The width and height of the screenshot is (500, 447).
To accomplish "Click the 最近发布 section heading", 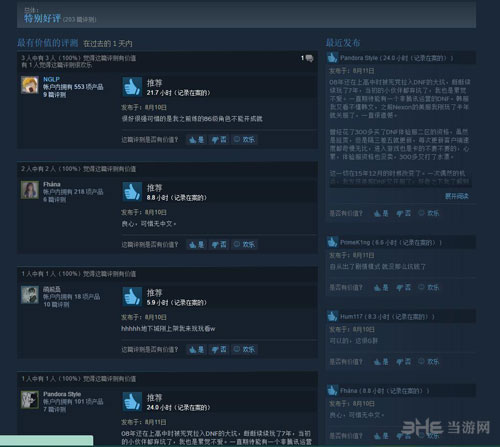I will [343, 43].
